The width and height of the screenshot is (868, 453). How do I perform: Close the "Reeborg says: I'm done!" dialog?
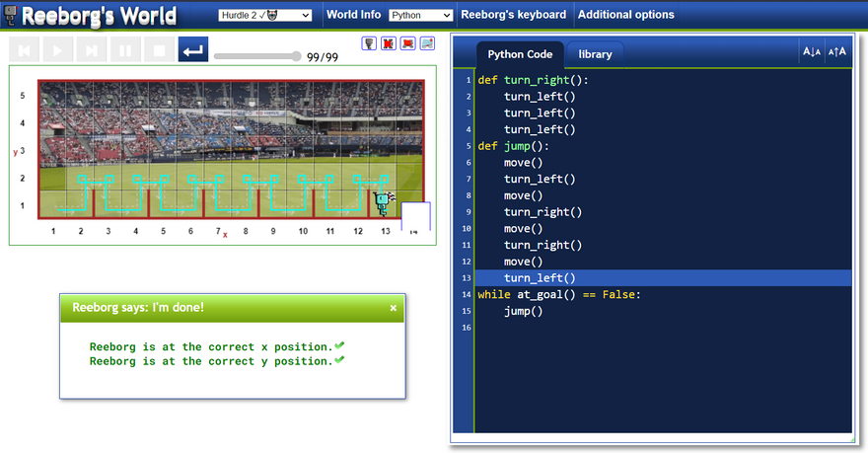[393, 308]
